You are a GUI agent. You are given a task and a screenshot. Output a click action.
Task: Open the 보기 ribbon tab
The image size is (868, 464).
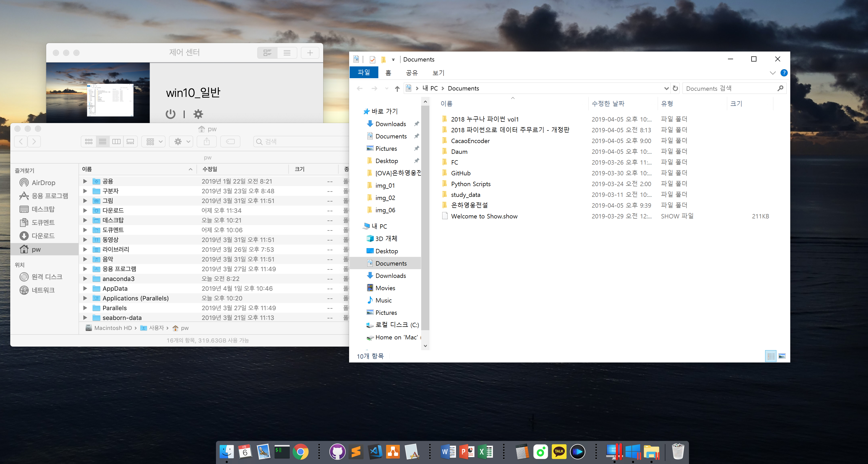[x=438, y=73]
